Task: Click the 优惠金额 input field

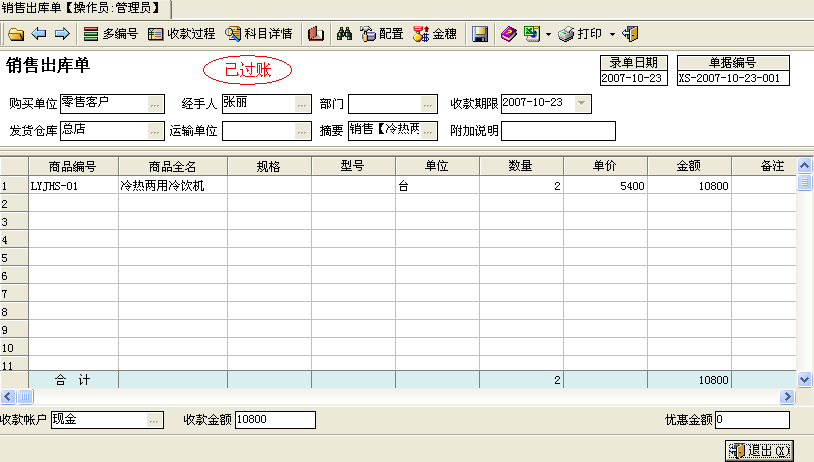Action: click(752, 419)
